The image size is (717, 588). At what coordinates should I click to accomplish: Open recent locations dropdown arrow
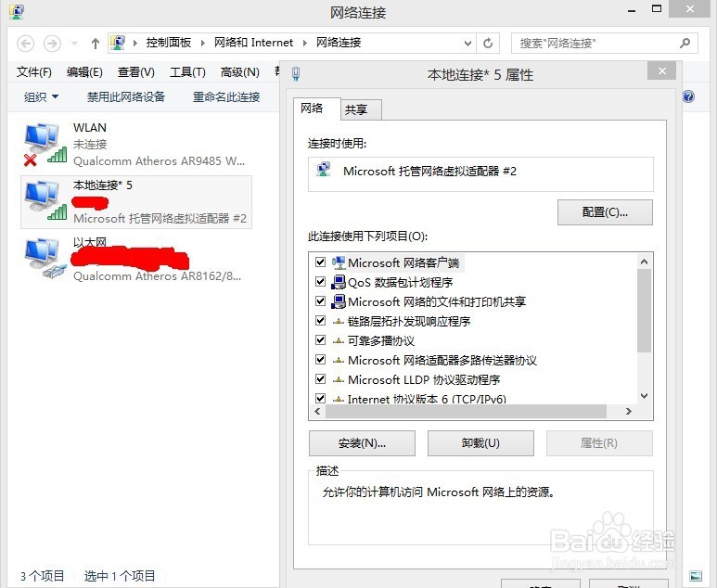click(x=74, y=44)
